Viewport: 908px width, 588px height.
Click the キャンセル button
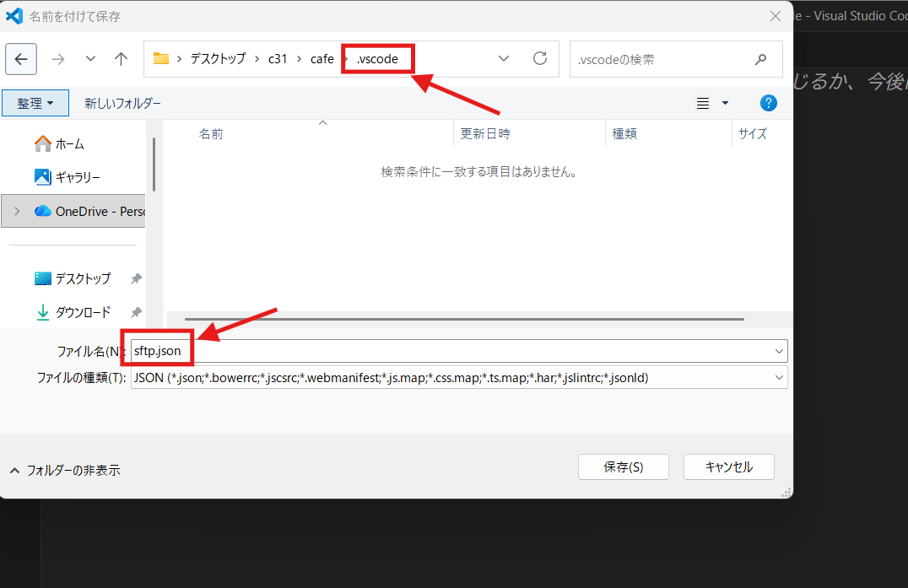pos(728,467)
